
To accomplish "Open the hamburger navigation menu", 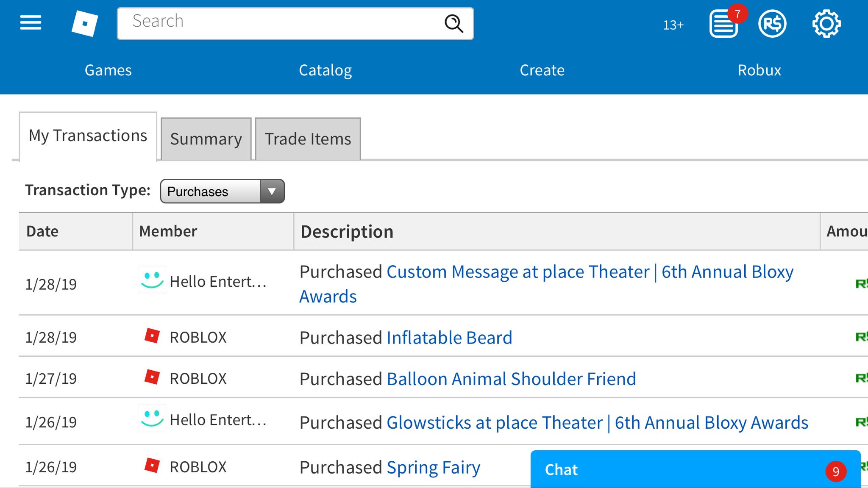I will (31, 23).
